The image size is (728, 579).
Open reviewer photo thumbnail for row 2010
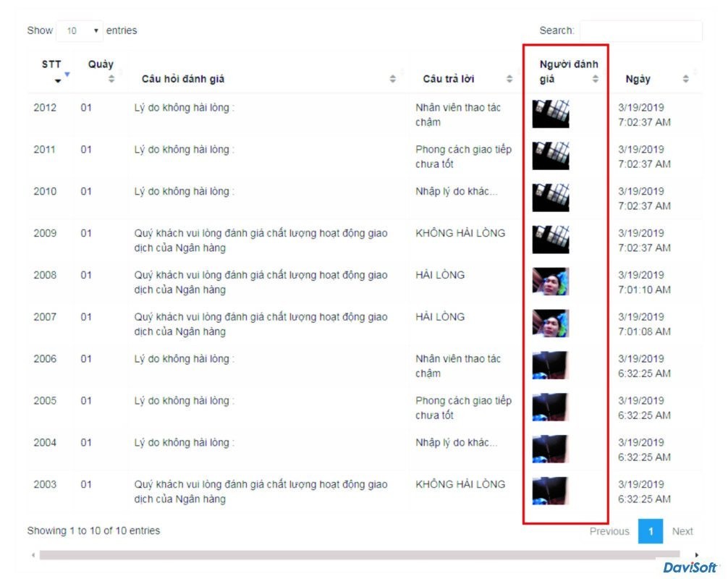click(551, 198)
